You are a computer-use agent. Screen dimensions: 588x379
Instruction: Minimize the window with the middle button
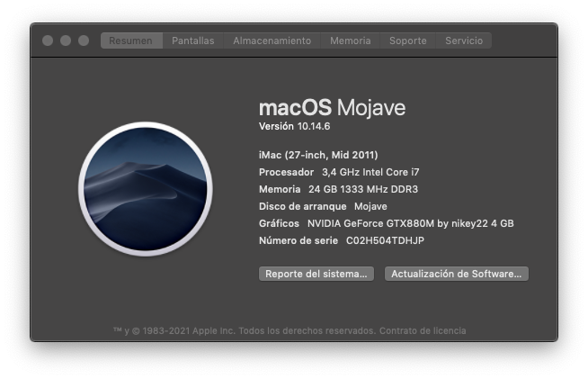coord(66,41)
